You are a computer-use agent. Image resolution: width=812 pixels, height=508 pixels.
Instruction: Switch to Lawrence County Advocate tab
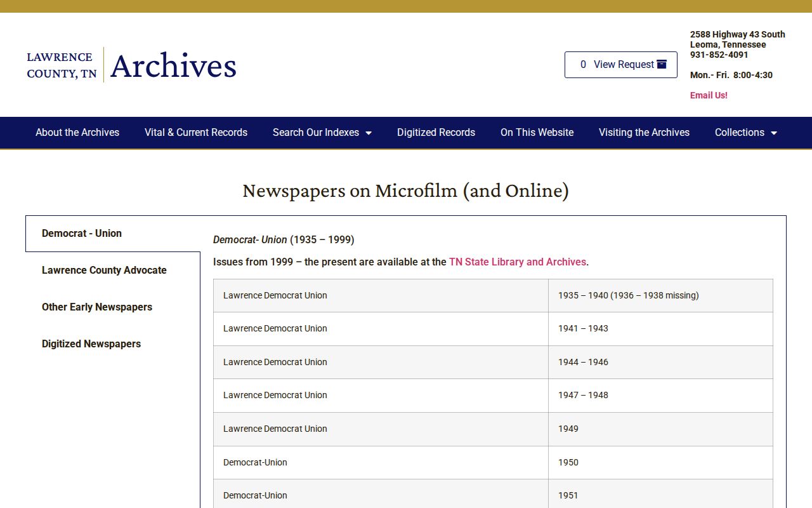pos(113,271)
